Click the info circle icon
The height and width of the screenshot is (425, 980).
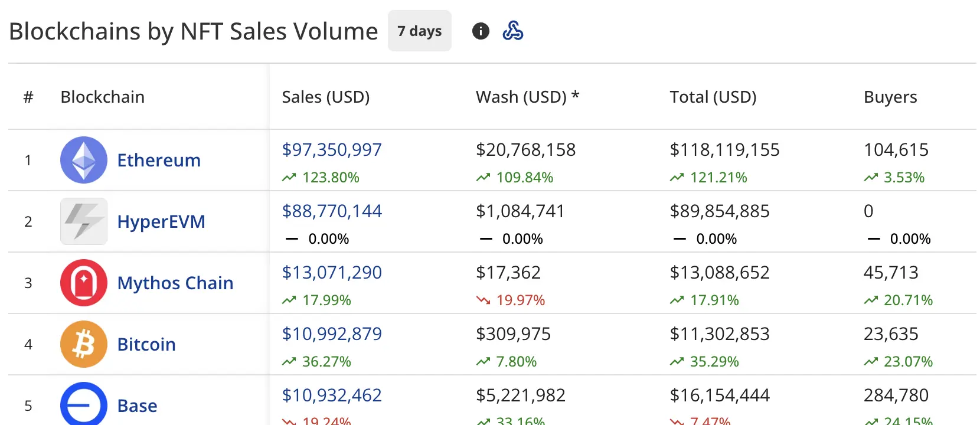pyautogui.click(x=481, y=31)
